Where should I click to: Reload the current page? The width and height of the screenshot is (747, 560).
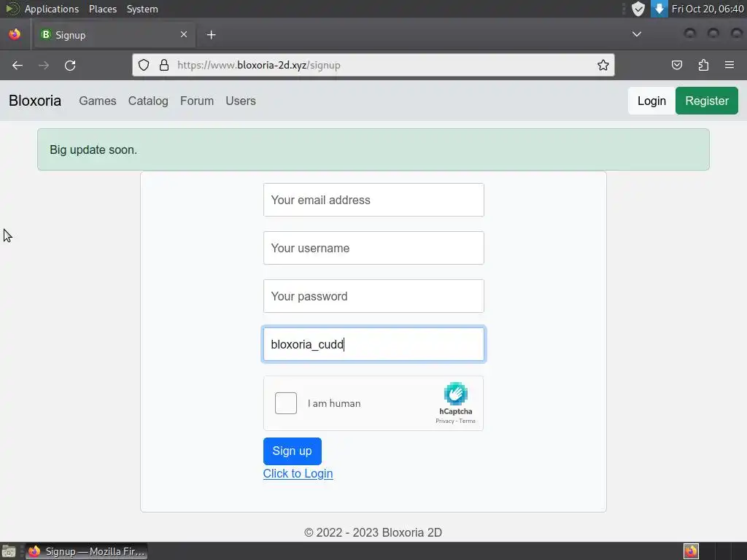point(70,65)
